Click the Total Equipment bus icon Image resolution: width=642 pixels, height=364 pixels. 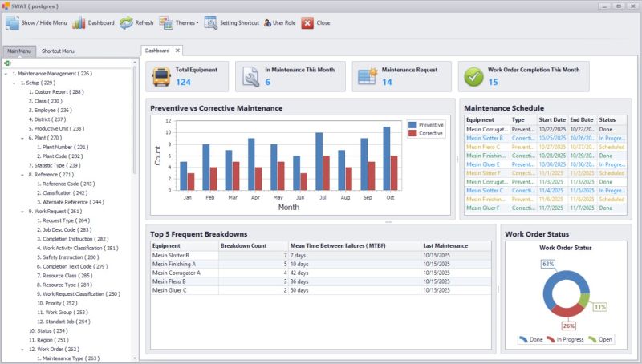(x=161, y=77)
